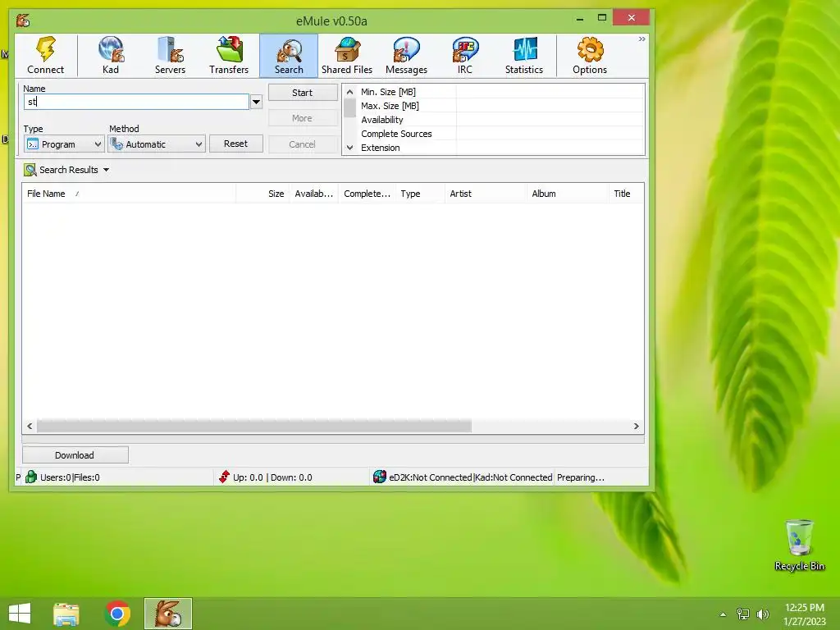Sort results by File Name column

(x=129, y=194)
